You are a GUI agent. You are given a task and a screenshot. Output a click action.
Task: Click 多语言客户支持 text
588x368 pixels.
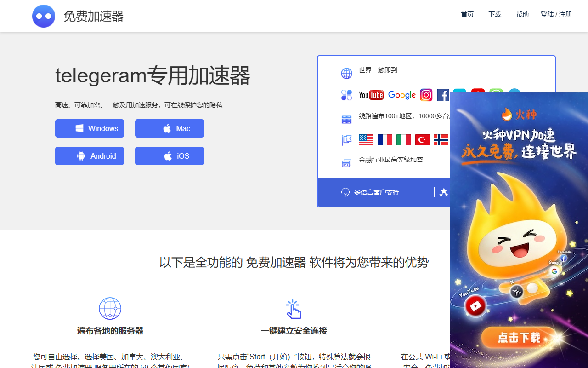[x=377, y=192]
